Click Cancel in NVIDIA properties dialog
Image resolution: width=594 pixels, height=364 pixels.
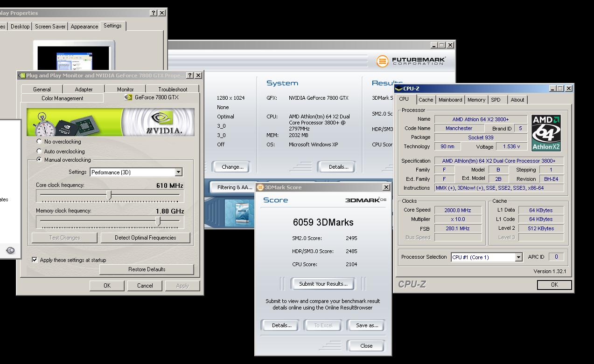(145, 286)
